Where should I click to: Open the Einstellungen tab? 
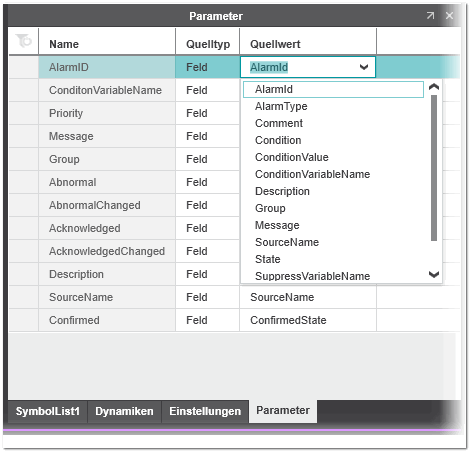(205, 411)
